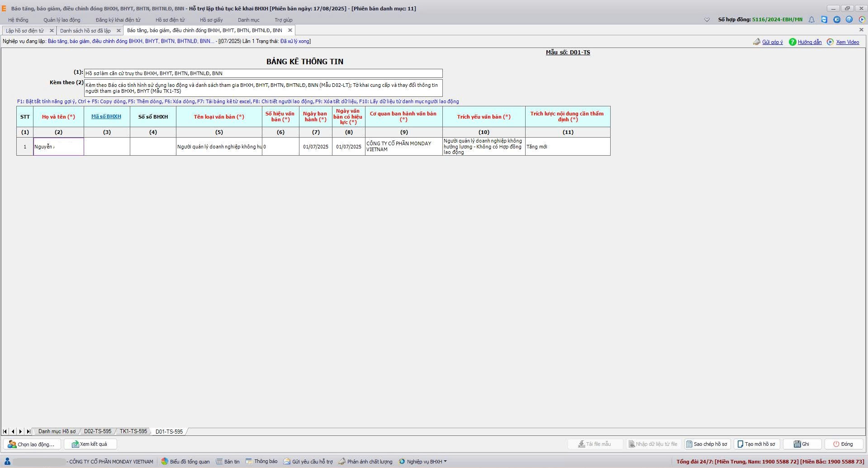868x468 pixels.
Task: Click the Chọn lao động button
Action: [x=32, y=444]
